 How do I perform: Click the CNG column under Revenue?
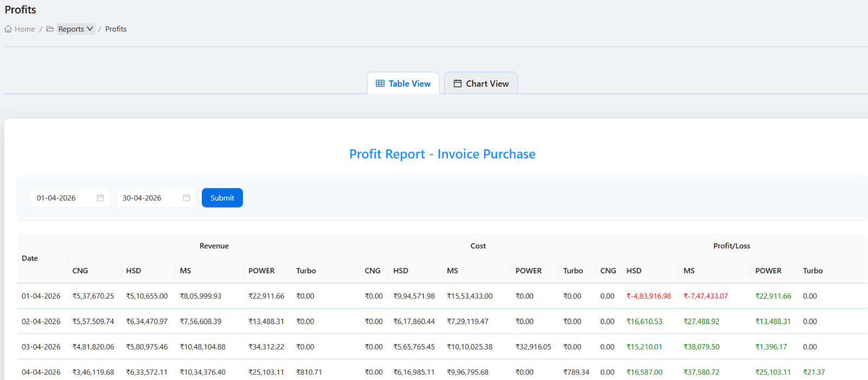tap(80, 270)
